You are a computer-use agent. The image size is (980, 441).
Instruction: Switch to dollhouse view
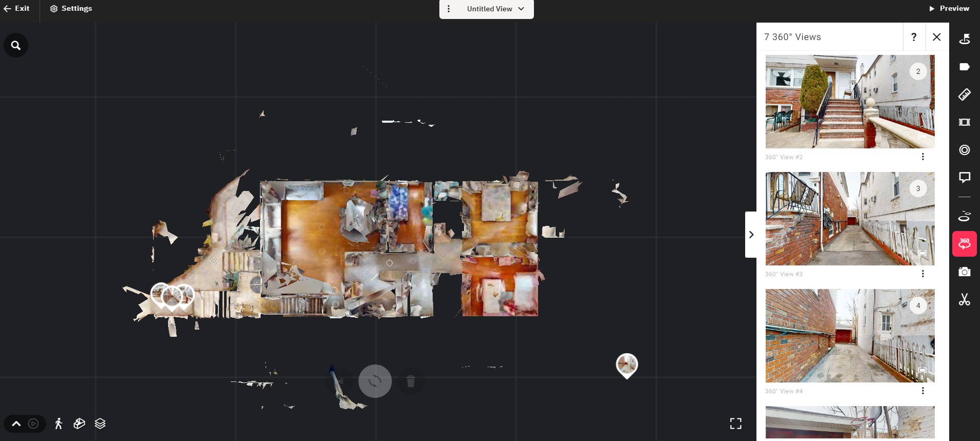[79, 424]
